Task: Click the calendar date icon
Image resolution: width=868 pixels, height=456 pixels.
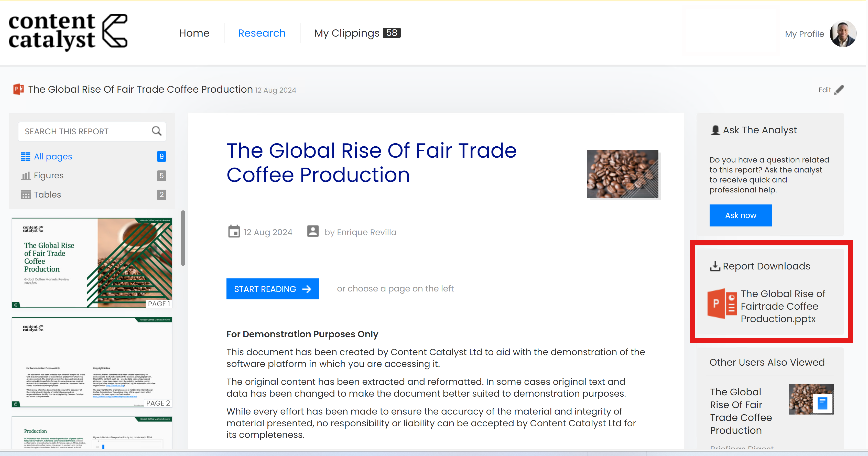Action: [x=234, y=232]
